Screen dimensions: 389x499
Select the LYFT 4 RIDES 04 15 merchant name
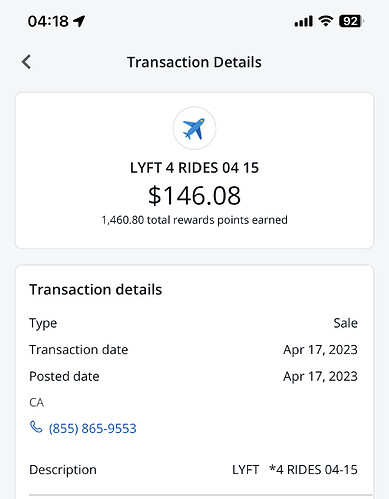[x=194, y=168]
